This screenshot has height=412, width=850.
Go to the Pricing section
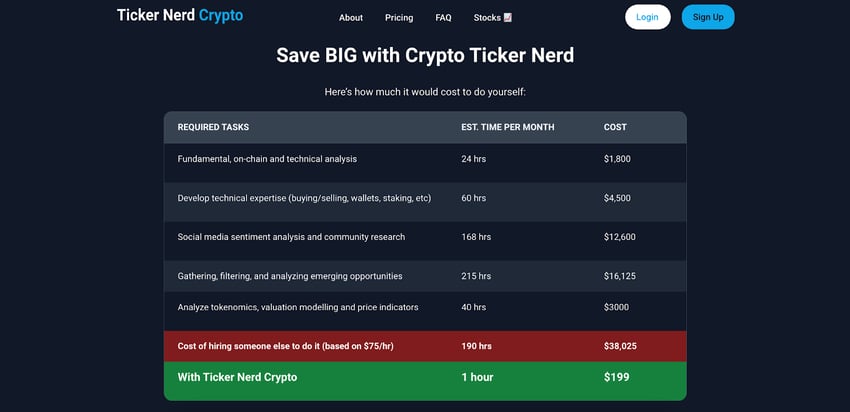(x=399, y=18)
